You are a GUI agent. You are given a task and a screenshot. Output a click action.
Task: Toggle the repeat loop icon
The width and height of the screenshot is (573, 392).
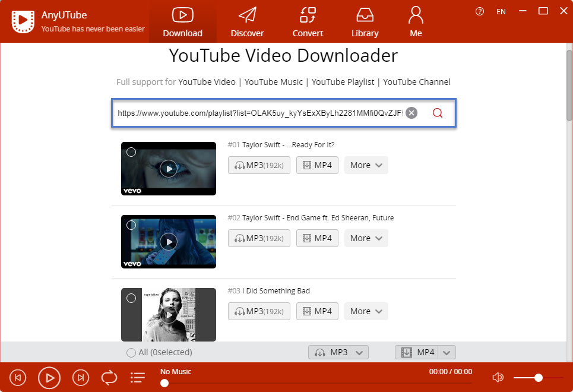pyautogui.click(x=109, y=378)
